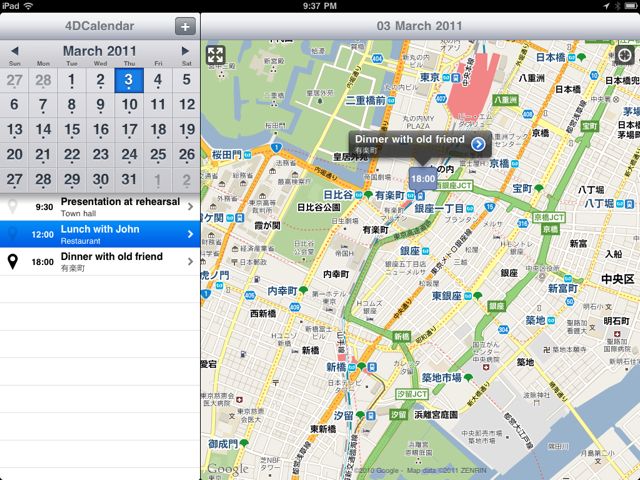Click the 03 March 2011 header
This screenshot has height=480, width=640.
pos(420,26)
